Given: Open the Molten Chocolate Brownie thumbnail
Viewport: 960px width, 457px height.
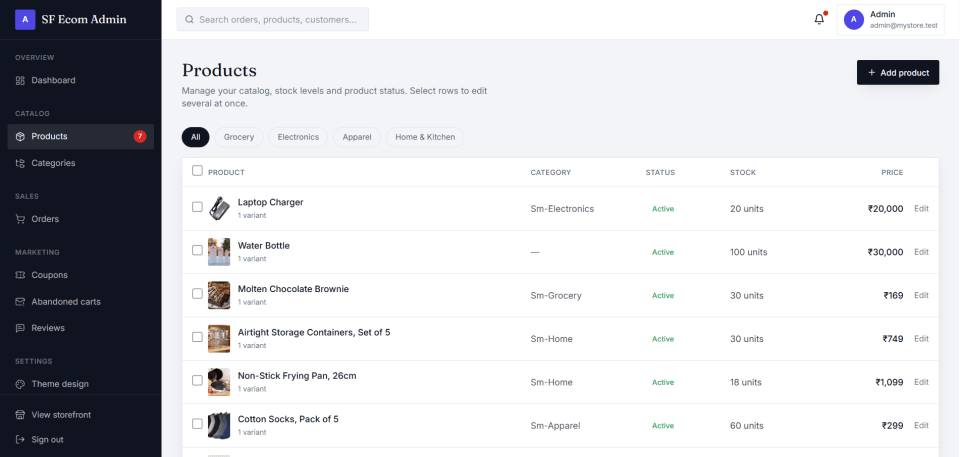Looking at the screenshot, I should click(x=219, y=295).
